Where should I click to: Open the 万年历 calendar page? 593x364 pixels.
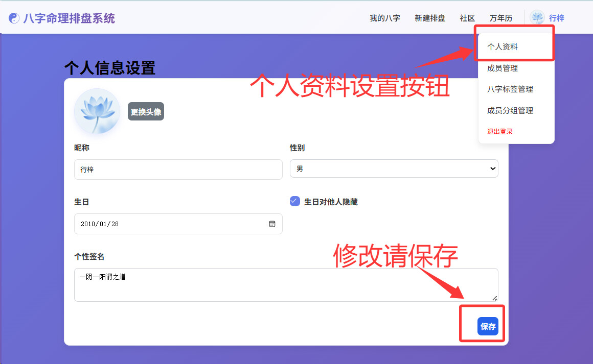point(500,18)
